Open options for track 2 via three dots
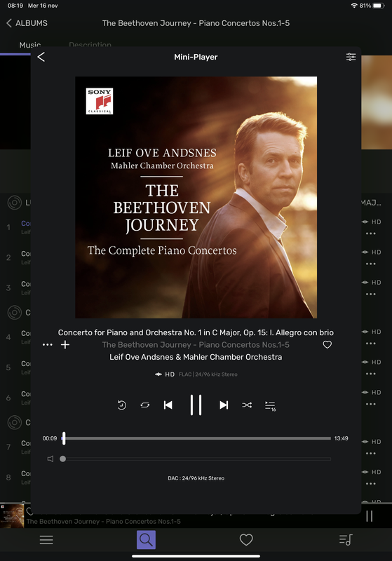The width and height of the screenshot is (392, 561). coord(370,264)
